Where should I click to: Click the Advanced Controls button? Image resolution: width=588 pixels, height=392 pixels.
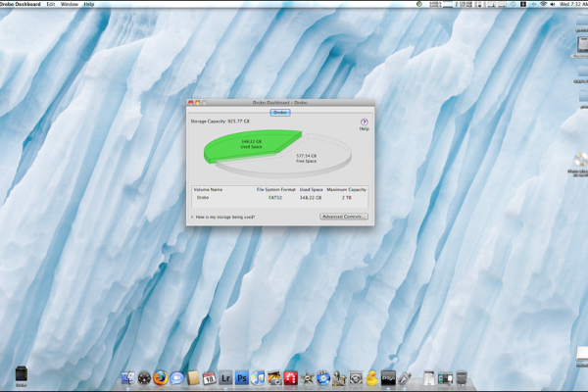tap(344, 217)
